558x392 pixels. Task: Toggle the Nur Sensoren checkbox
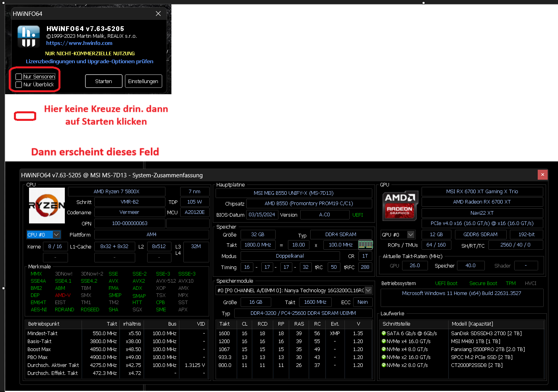pos(19,76)
